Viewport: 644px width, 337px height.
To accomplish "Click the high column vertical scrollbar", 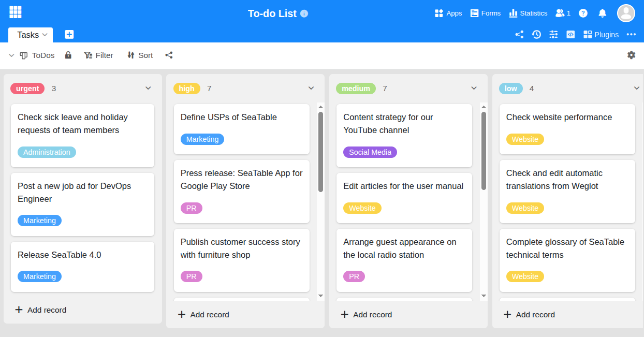I will 320,151.
